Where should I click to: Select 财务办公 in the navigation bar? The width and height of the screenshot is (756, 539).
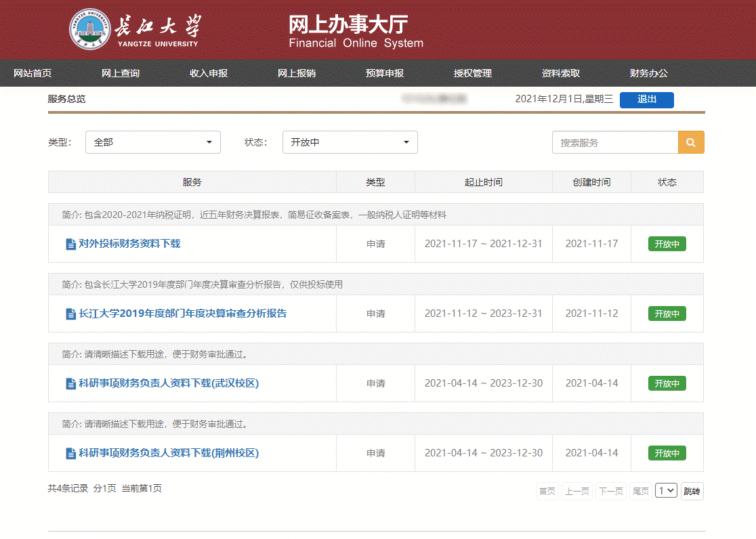pos(649,73)
